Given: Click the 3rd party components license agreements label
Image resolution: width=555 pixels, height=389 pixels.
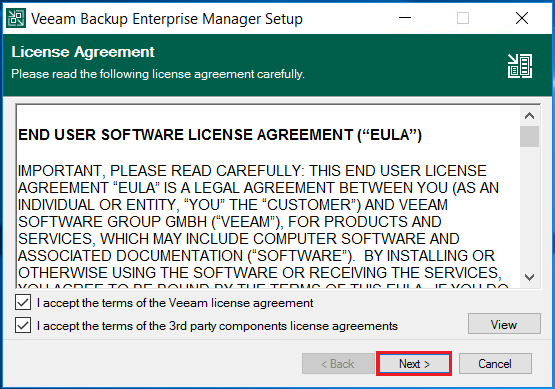Looking at the screenshot, I should [x=217, y=326].
